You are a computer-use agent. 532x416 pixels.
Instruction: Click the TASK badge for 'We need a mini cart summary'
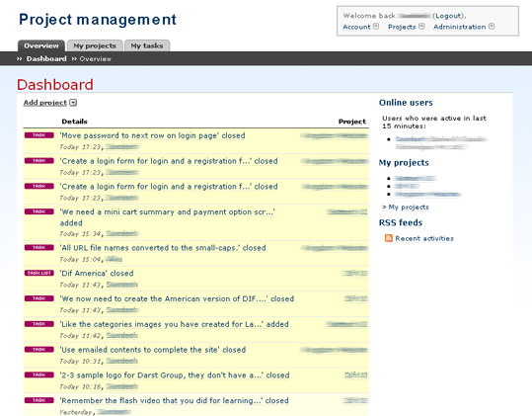(39, 211)
